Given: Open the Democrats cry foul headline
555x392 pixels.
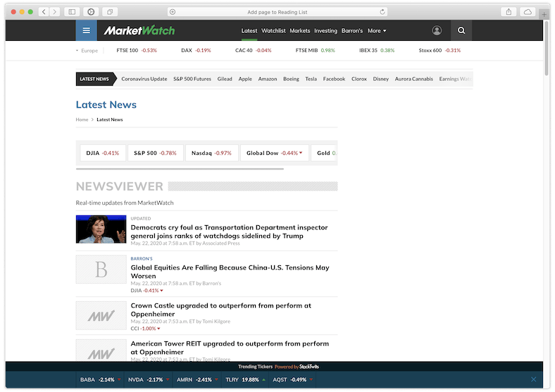Looking at the screenshot, I should coord(229,232).
